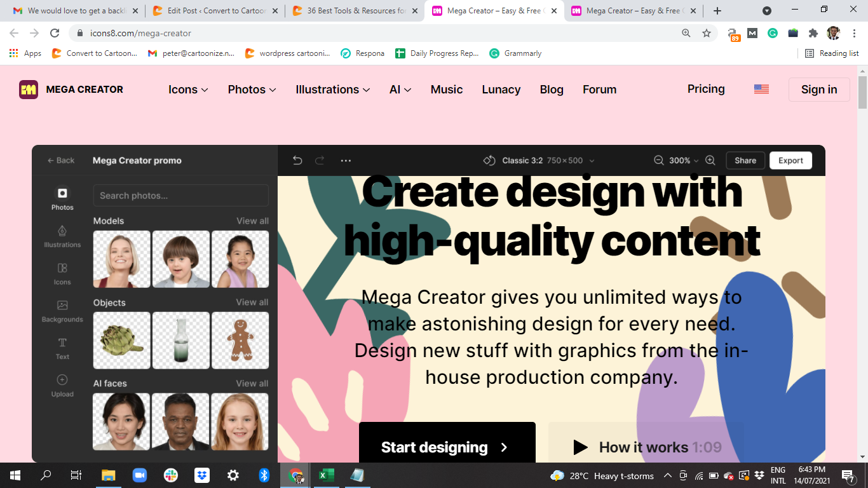Screen dimensions: 868x488
Task: Click the browser page vertical scrollbar
Action: pos(862,94)
